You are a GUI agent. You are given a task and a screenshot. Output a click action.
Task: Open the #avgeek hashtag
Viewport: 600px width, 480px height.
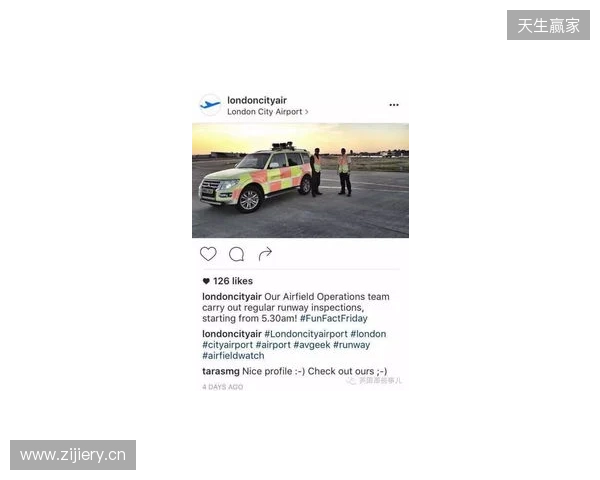coord(312,345)
